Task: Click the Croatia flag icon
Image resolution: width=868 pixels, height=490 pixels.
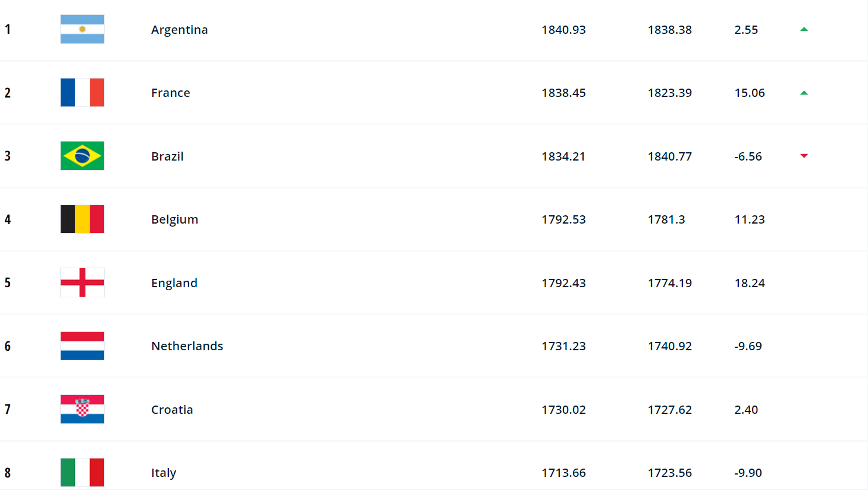Action: [82, 409]
